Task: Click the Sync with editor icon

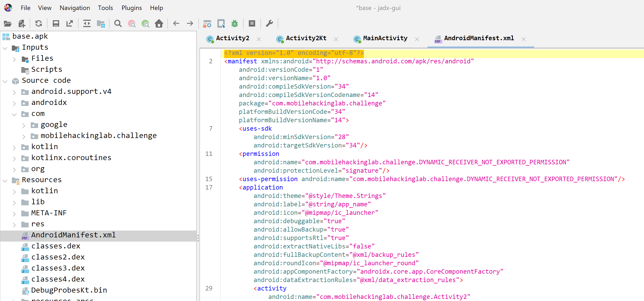Action: (87, 24)
